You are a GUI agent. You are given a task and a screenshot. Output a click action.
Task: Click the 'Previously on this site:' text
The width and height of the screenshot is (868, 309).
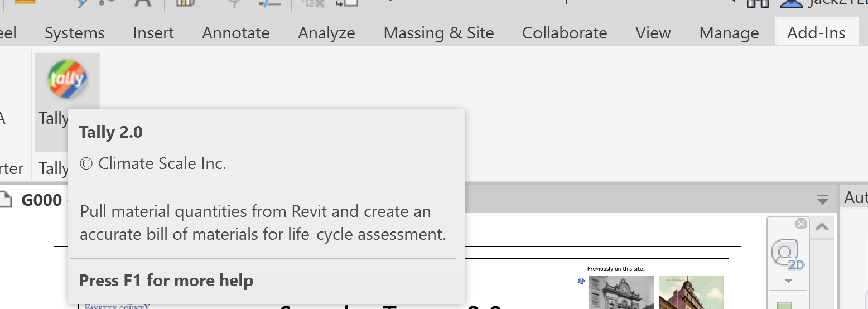point(616,269)
